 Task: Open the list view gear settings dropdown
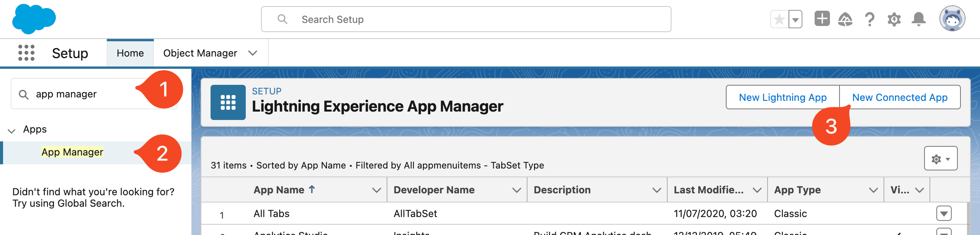pyautogui.click(x=941, y=159)
